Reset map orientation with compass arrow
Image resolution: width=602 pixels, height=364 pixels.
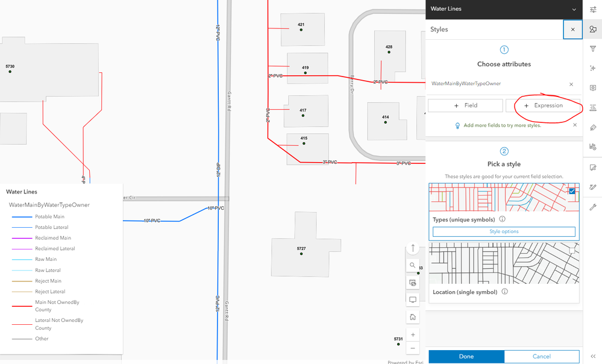pos(413,248)
